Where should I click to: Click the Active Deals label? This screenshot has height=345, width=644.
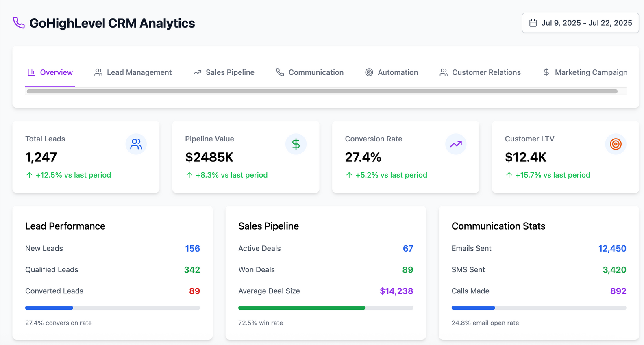click(259, 249)
